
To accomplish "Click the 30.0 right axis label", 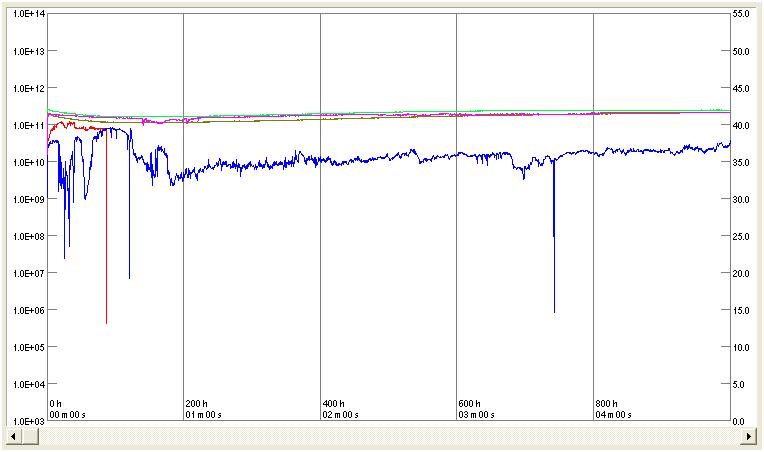I will click(x=741, y=199).
